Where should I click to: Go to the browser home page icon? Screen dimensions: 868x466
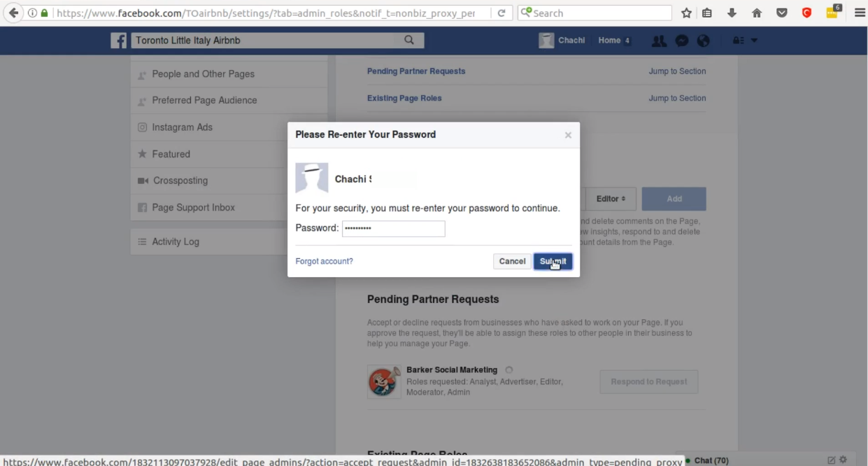click(x=757, y=13)
